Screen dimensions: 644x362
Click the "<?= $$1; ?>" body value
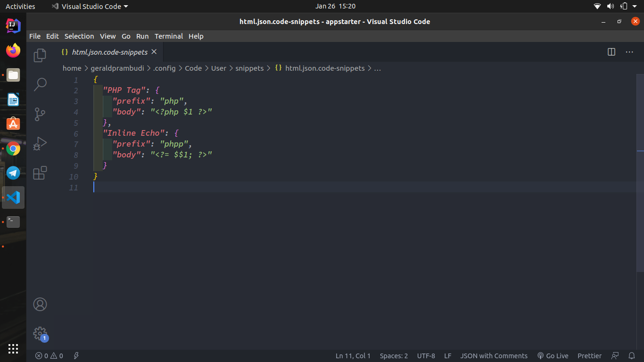coord(182,155)
